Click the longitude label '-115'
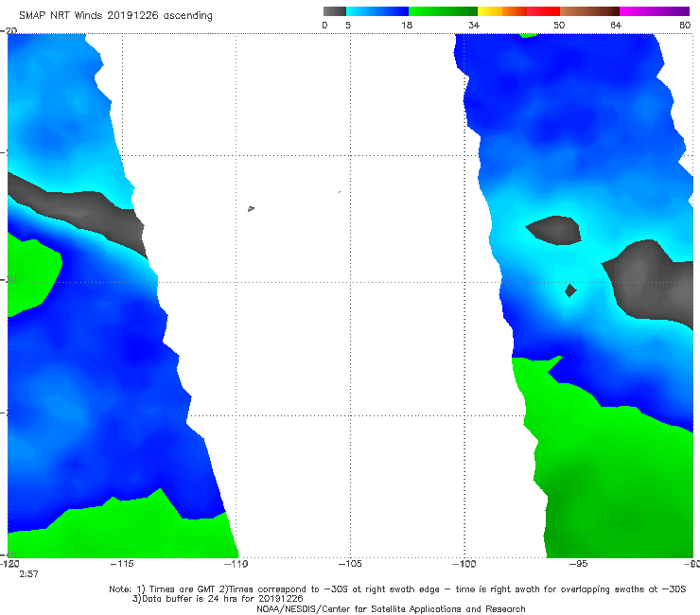Screen dimensions: 700x615 tap(122, 564)
